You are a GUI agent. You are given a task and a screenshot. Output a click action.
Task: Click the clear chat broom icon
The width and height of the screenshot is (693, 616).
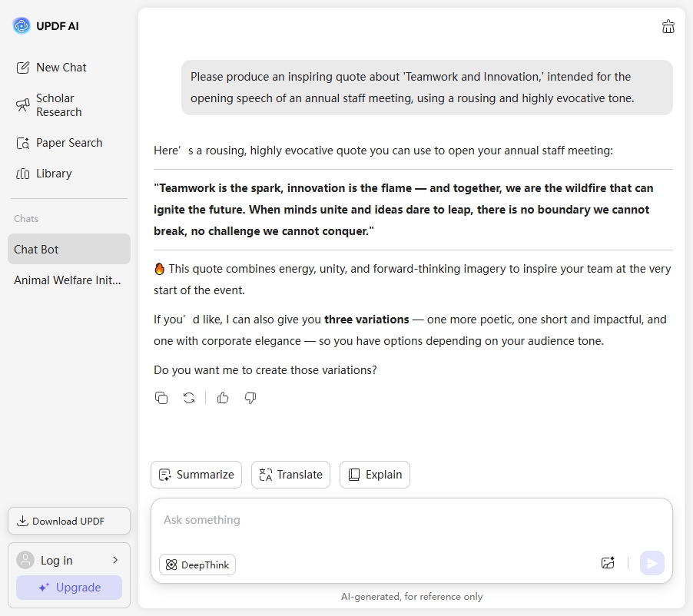(x=668, y=27)
